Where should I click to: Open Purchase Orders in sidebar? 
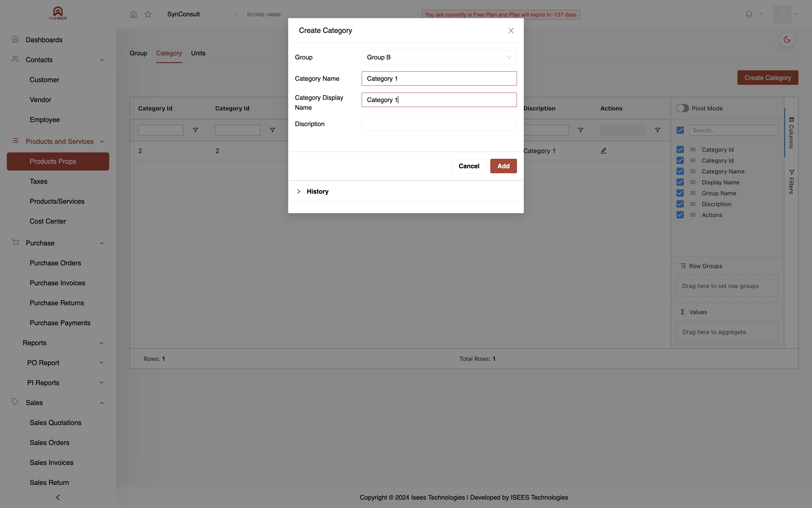click(55, 263)
